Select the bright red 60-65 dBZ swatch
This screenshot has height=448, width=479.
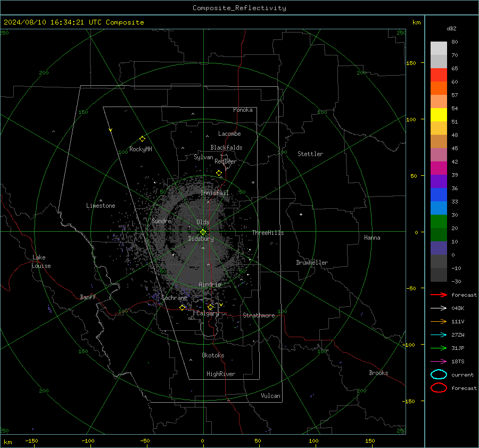(439, 75)
